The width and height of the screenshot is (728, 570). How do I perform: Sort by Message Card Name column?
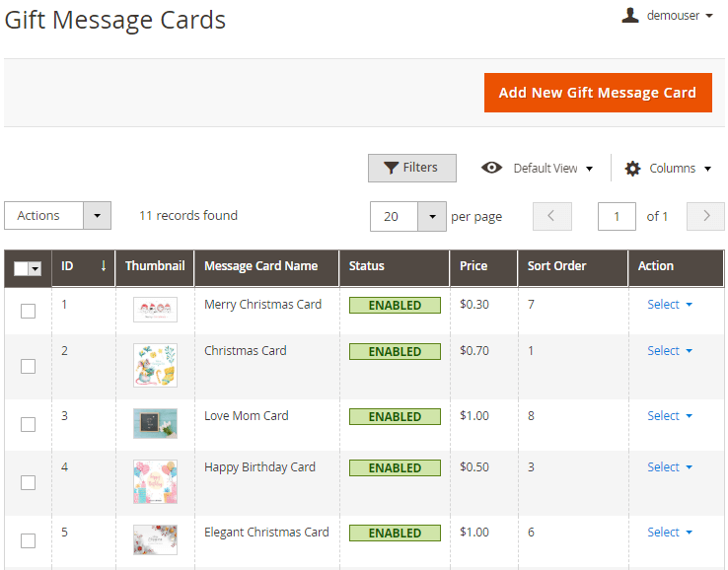(x=266, y=268)
